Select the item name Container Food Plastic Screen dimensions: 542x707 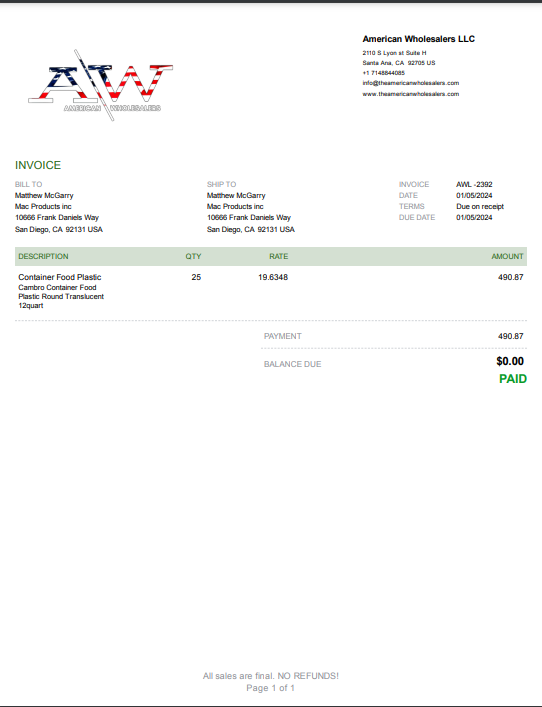tap(60, 277)
